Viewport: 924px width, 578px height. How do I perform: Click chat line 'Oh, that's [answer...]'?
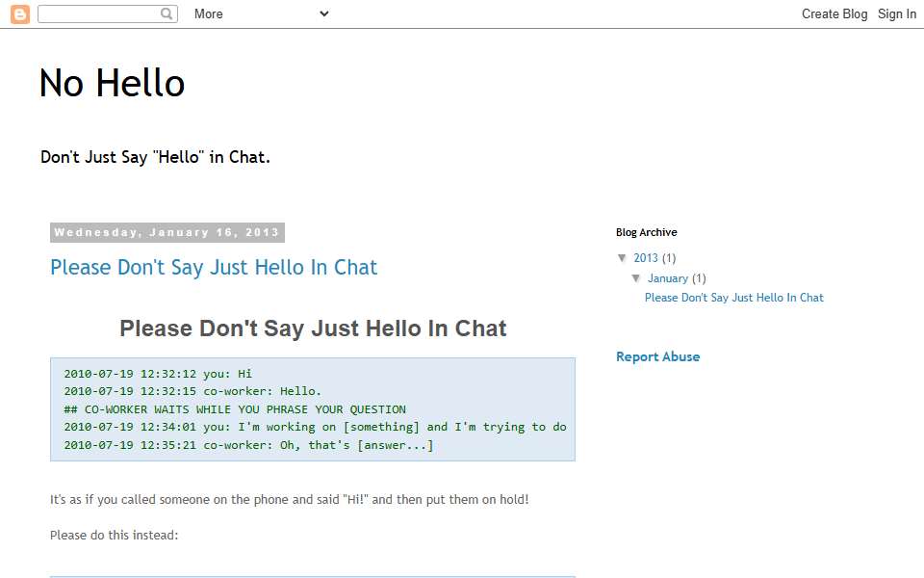point(248,445)
